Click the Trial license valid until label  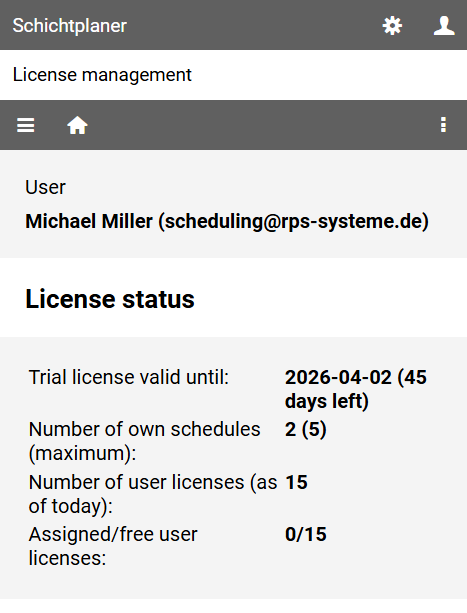click(129, 378)
